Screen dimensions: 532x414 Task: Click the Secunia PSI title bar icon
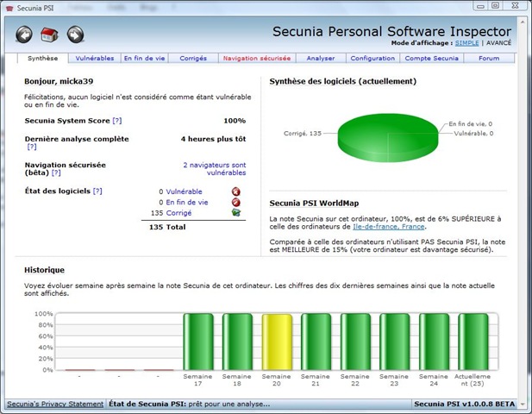(9, 8)
